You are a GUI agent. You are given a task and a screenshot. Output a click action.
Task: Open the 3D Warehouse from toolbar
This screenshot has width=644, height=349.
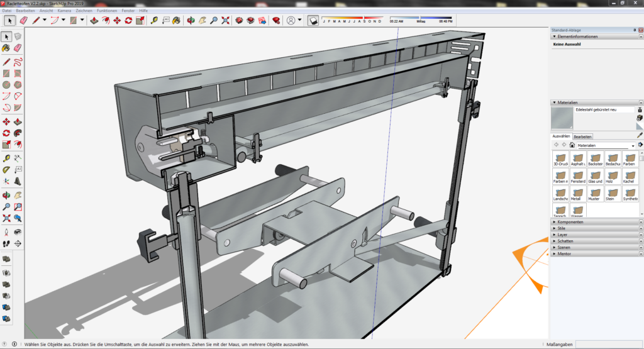[x=240, y=20]
